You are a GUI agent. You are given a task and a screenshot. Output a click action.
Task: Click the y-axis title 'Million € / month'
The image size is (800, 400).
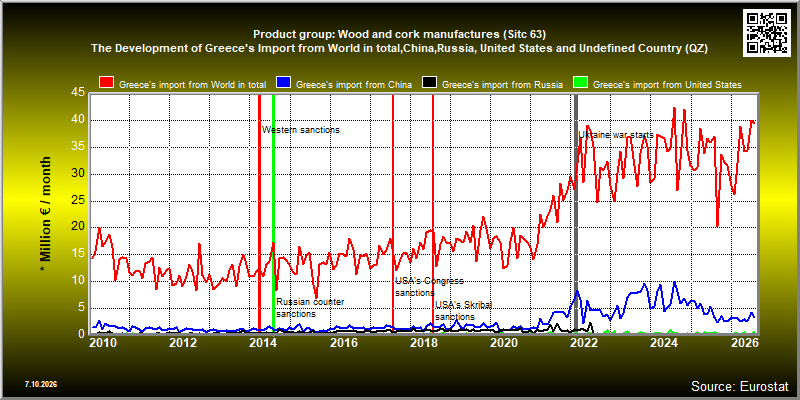click(x=46, y=212)
